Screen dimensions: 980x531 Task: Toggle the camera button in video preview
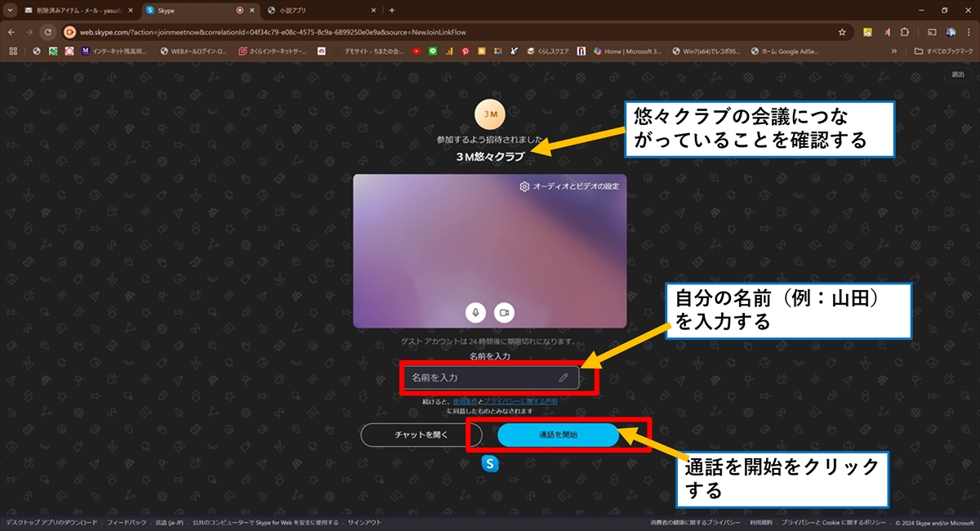click(505, 312)
